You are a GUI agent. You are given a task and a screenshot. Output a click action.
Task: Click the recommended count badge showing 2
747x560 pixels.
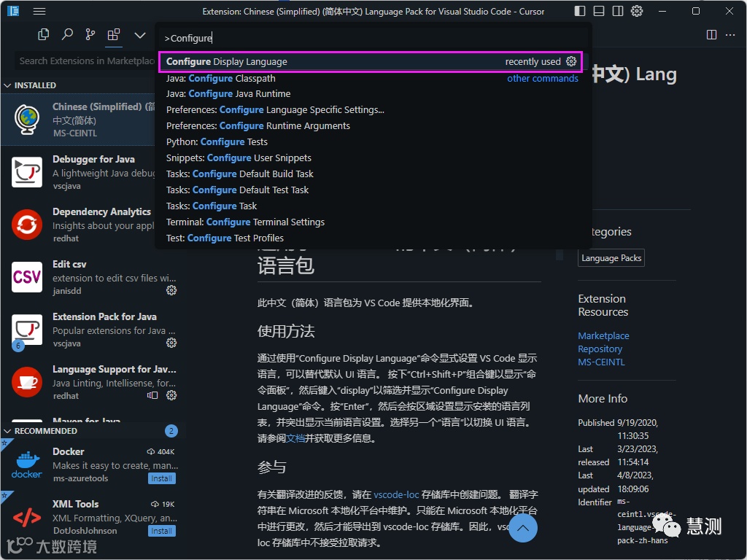coord(171,431)
